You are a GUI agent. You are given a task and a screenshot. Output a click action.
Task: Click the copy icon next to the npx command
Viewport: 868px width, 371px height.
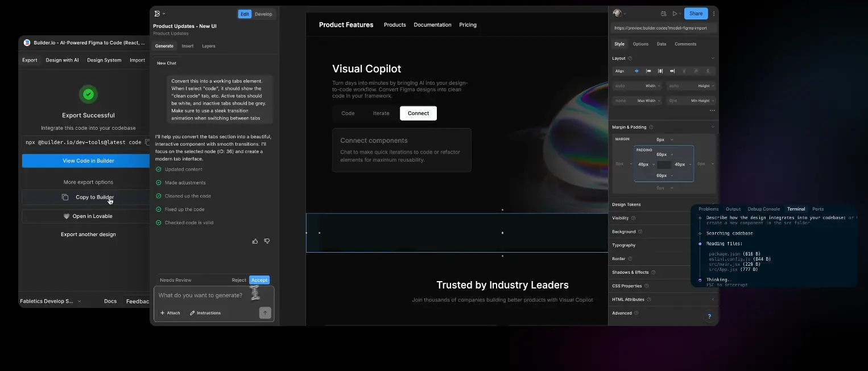pos(148,142)
